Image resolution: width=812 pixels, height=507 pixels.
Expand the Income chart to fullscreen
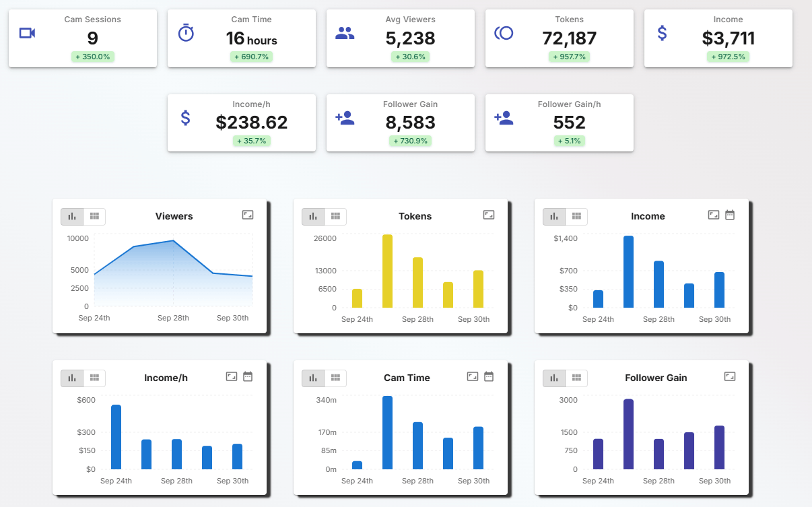714,215
